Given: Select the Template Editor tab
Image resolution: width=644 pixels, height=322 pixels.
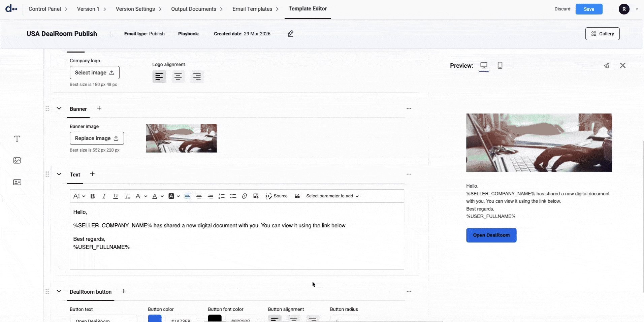Looking at the screenshot, I should click(x=308, y=9).
